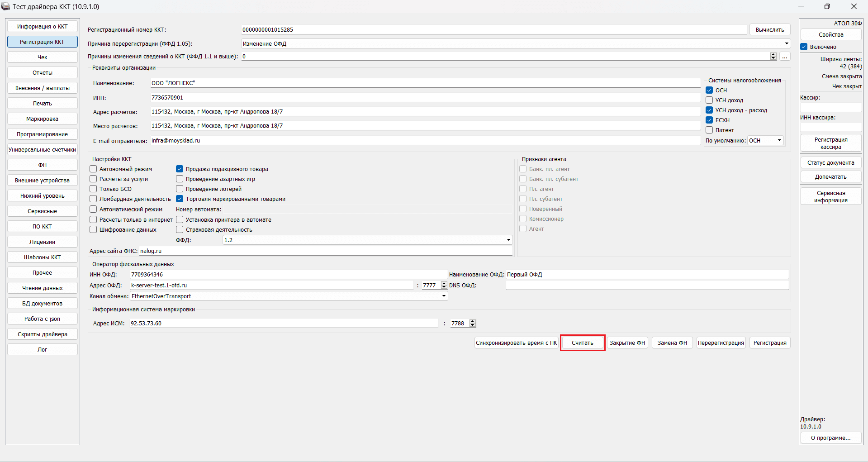Uncheck Продажа подакцизного товара
Screen dimensions: 868x462
(180, 169)
